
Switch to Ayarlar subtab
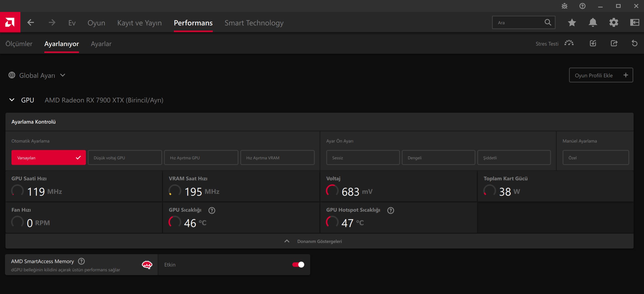point(101,44)
